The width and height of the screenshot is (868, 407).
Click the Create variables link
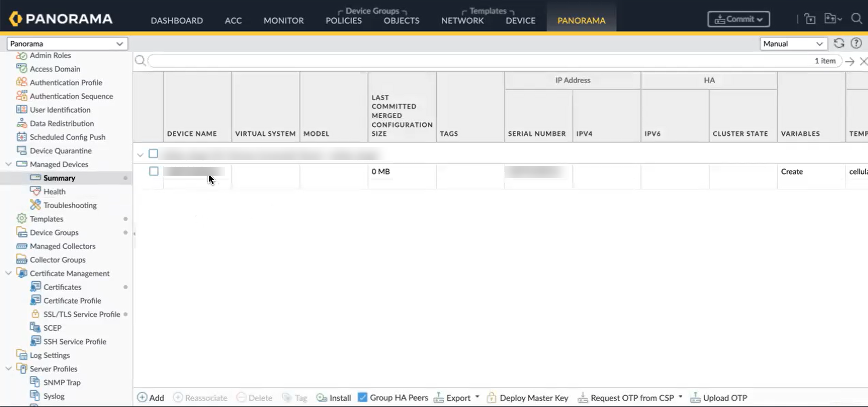point(792,172)
